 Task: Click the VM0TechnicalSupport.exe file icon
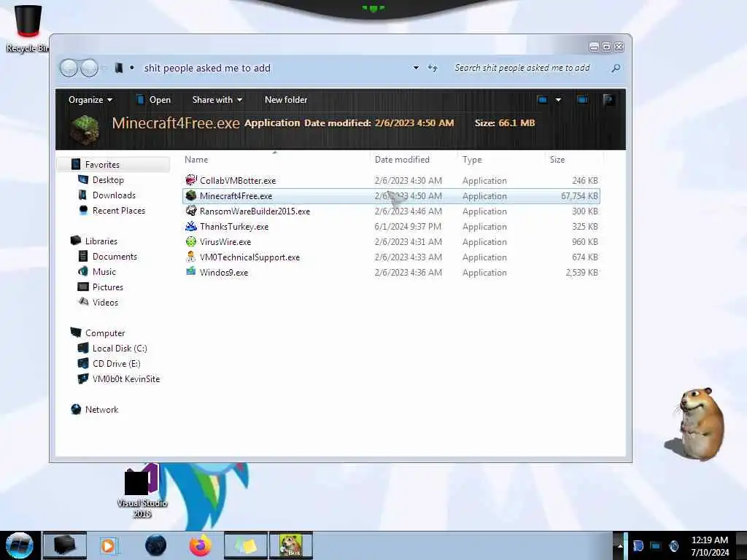[x=191, y=257]
